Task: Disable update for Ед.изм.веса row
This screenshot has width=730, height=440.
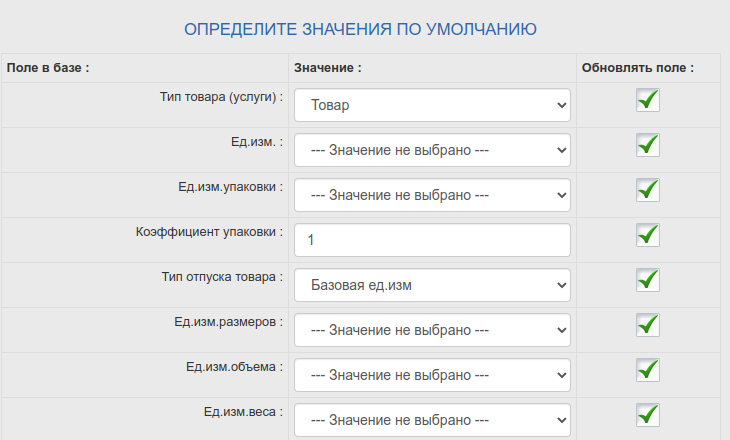Action: [648, 414]
